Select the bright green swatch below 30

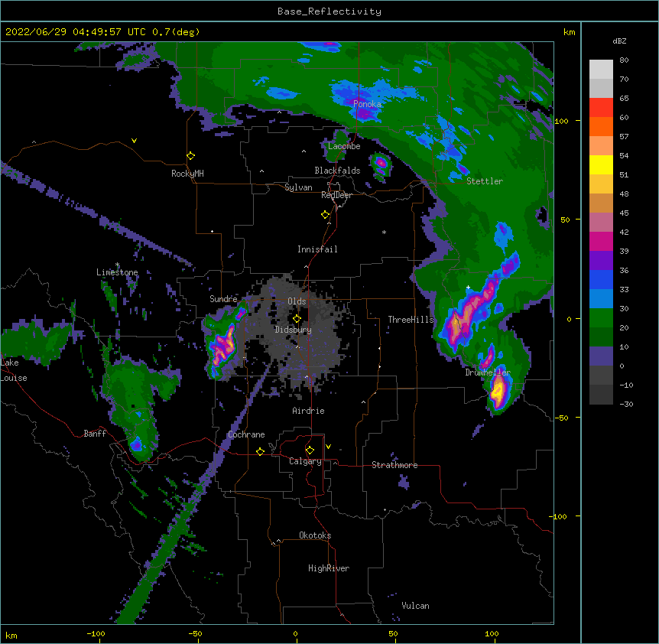click(x=601, y=318)
